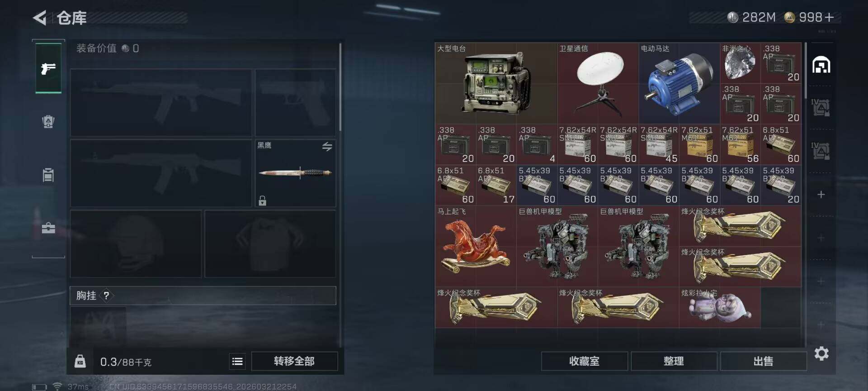Add a storage expansion with plus icon
Image resolution: width=868 pixels, height=391 pixels.
(x=821, y=195)
